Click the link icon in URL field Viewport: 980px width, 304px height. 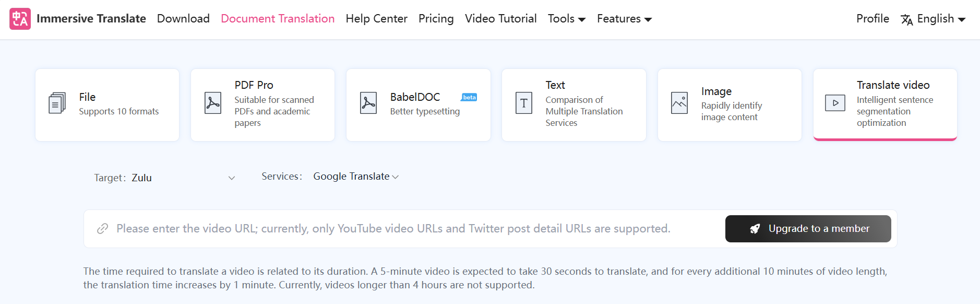coord(103,229)
